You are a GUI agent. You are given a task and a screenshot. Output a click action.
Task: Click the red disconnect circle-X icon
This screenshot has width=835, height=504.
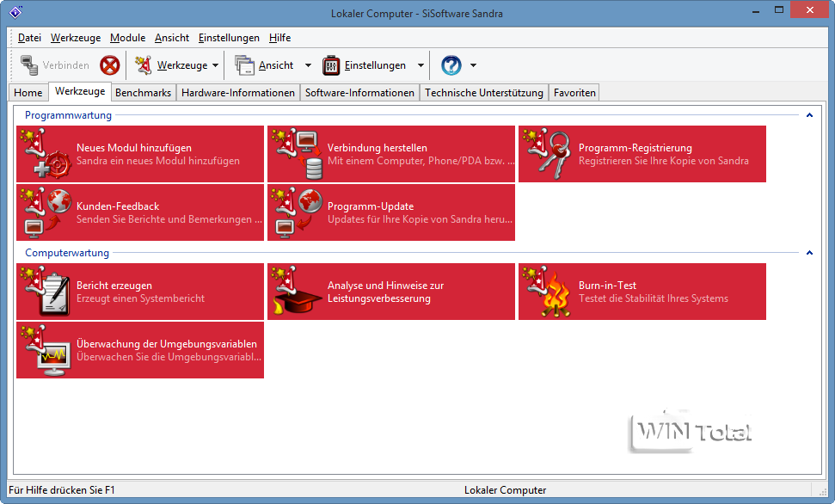pos(110,65)
